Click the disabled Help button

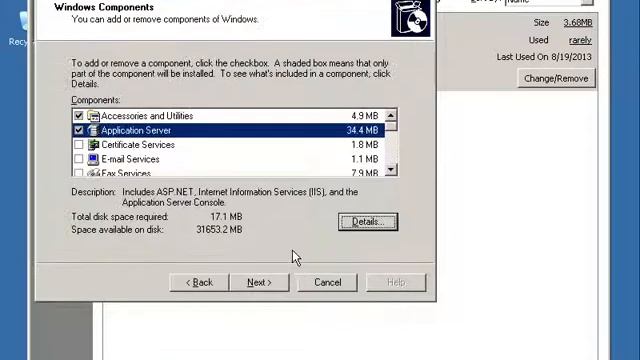click(x=396, y=282)
